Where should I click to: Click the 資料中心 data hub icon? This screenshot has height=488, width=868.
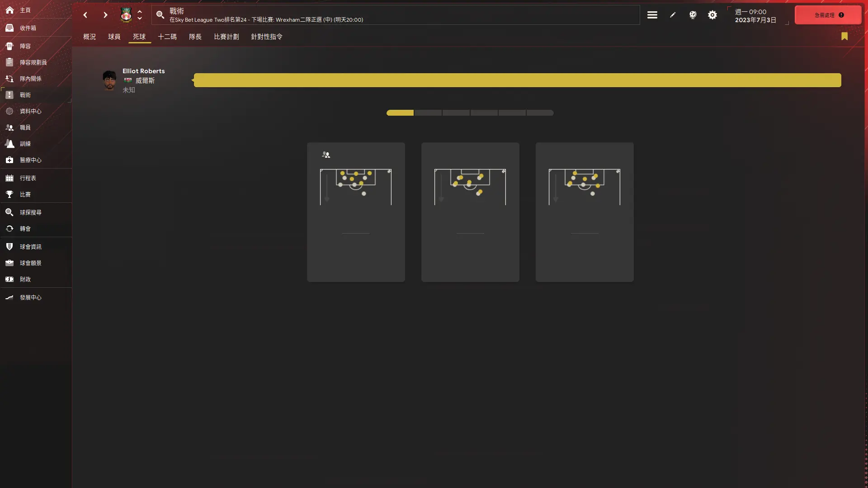[9, 111]
